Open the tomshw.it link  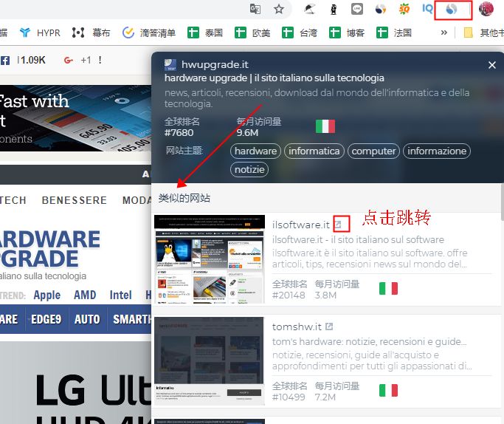297,326
